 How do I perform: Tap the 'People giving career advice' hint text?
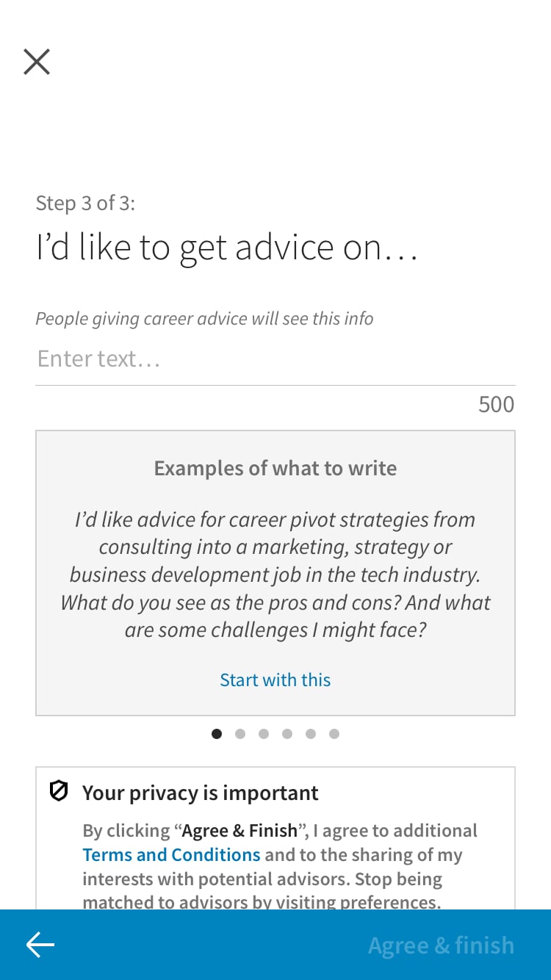coord(204,319)
